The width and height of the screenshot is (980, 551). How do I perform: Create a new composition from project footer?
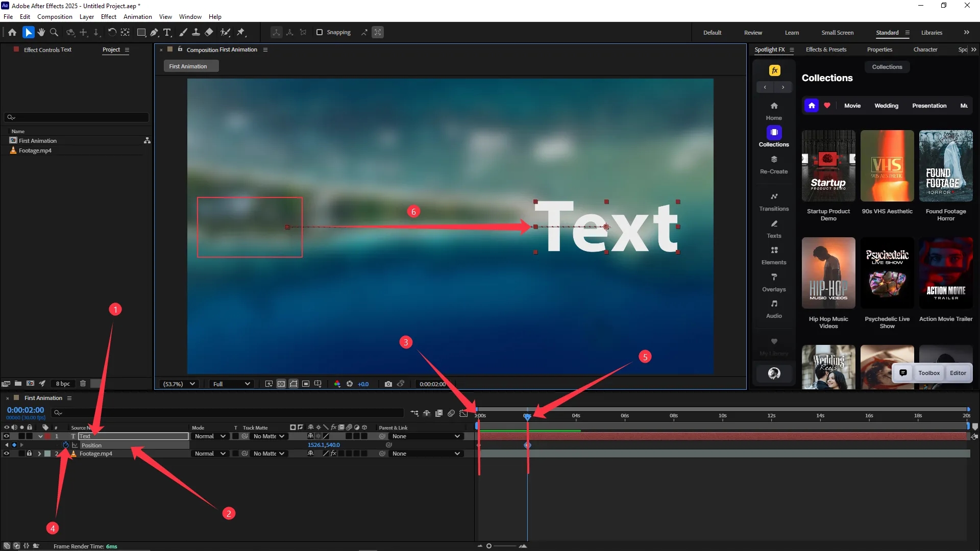pyautogui.click(x=30, y=384)
